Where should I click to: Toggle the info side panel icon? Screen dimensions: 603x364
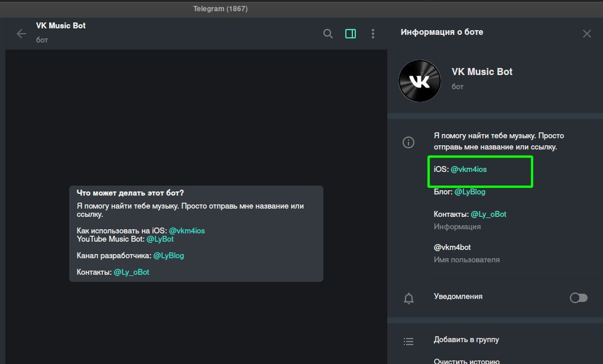click(x=351, y=34)
